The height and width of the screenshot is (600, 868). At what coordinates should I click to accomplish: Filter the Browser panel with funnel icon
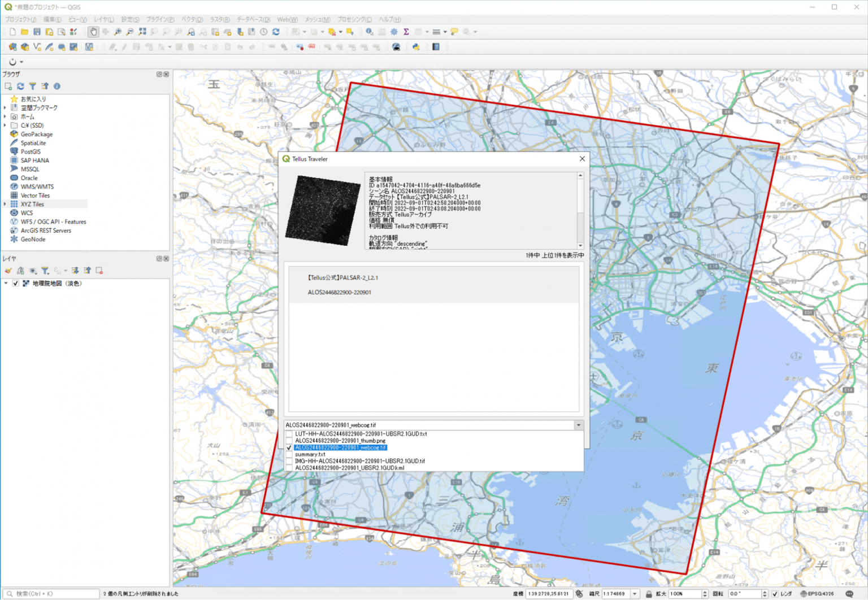tap(33, 86)
